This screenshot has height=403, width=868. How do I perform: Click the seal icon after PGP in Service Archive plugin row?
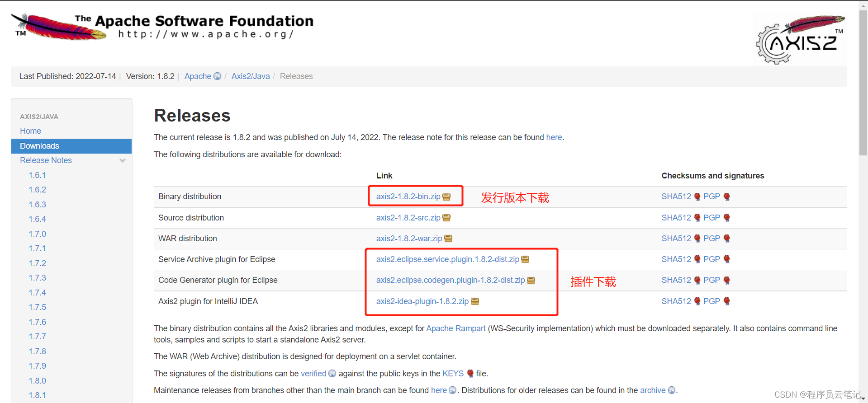click(x=726, y=259)
